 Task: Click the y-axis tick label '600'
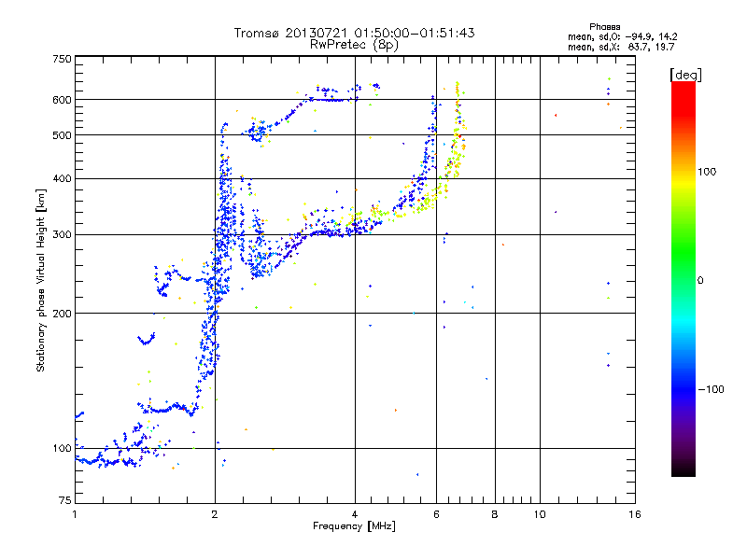[x=62, y=100]
